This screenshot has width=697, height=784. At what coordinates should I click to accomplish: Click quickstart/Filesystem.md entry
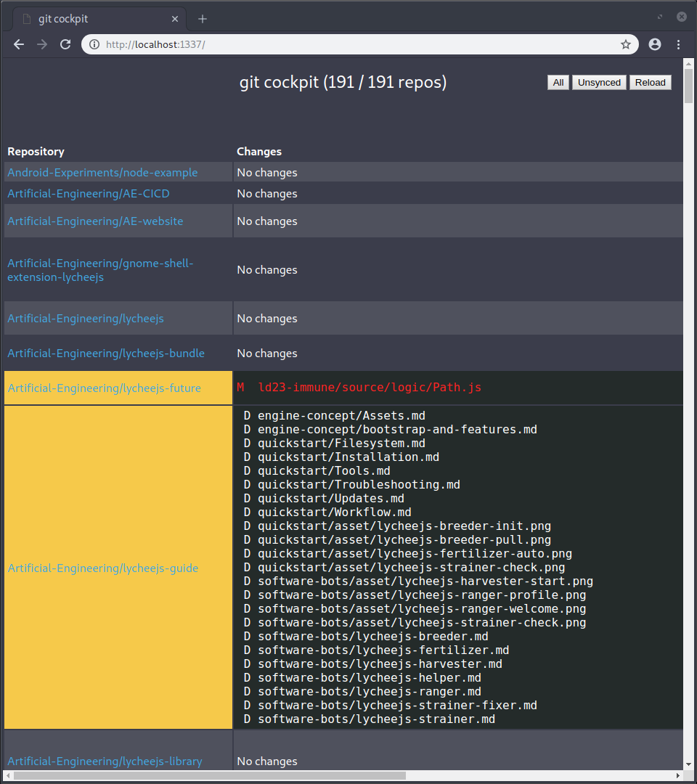click(341, 444)
